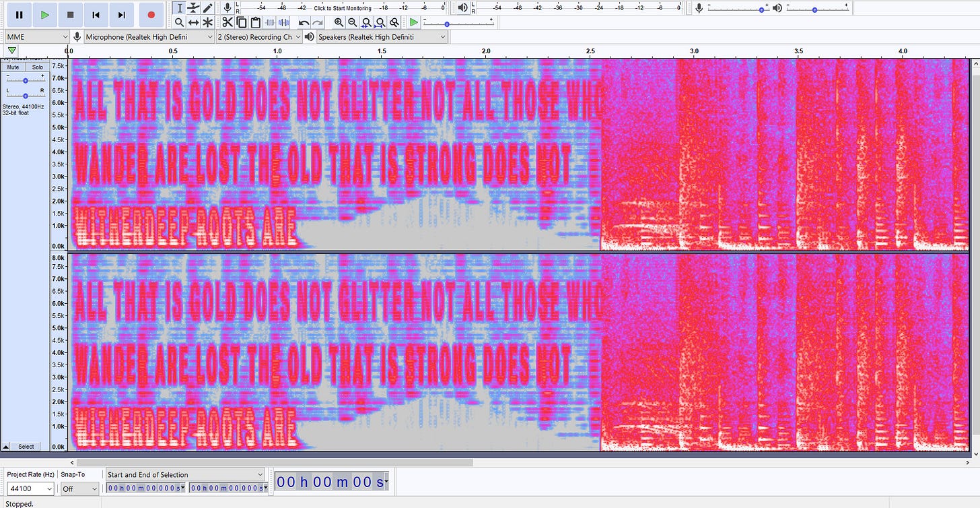Open the audio position time format arrow
980x508 pixels.
click(387, 482)
